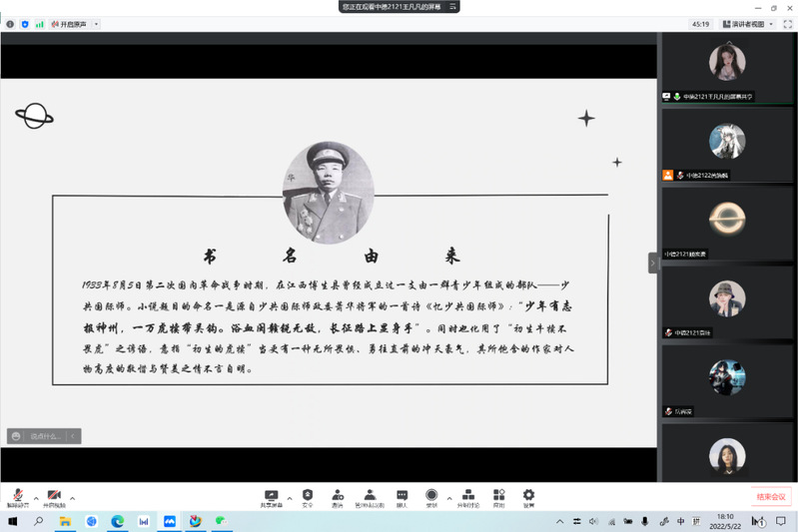The width and height of the screenshot is (798, 532).
Task: Open Microsoft Edge from the Windows taskbar
Action: pos(117,521)
